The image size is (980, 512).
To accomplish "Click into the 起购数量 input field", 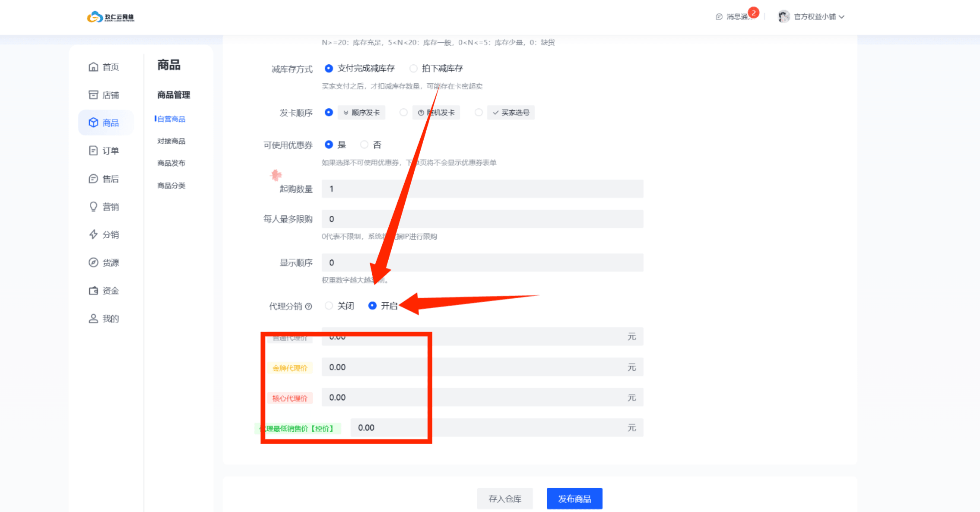I will [482, 189].
